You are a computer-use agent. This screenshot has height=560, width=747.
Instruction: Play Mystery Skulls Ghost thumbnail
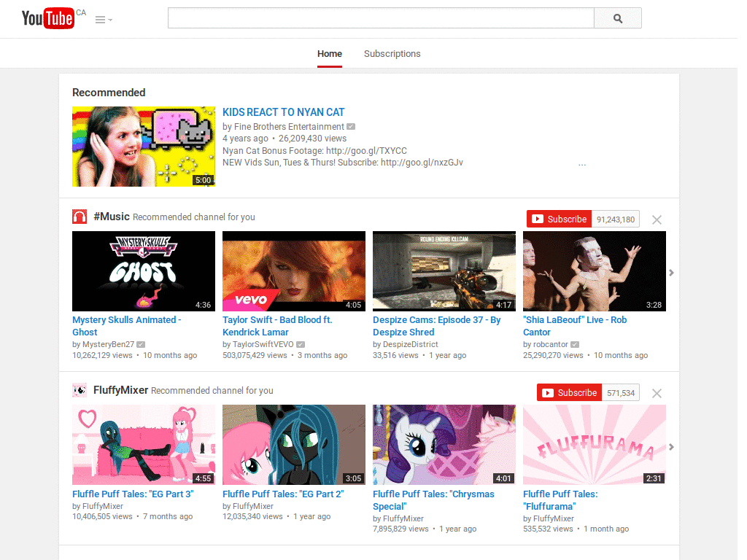[144, 271]
